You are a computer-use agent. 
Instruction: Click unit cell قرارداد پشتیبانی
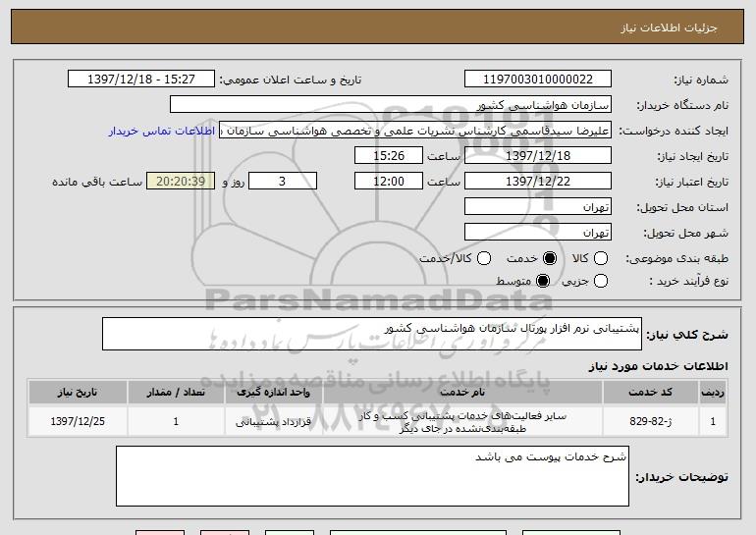273,422
